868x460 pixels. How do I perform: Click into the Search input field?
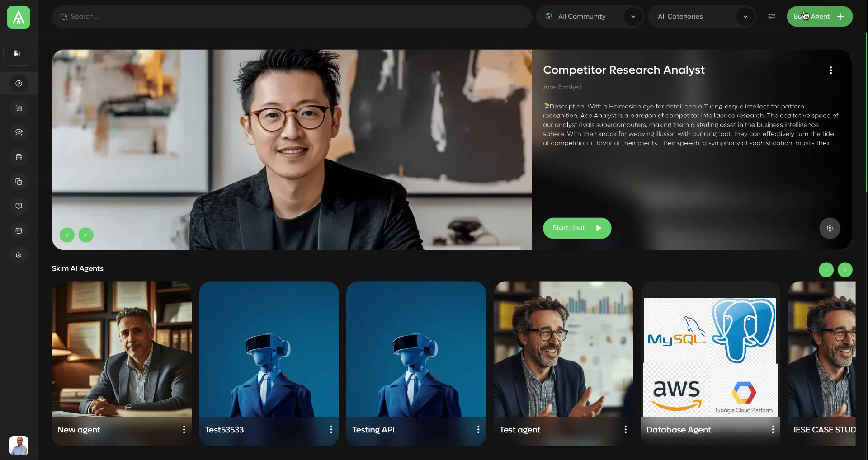[292, 17]
